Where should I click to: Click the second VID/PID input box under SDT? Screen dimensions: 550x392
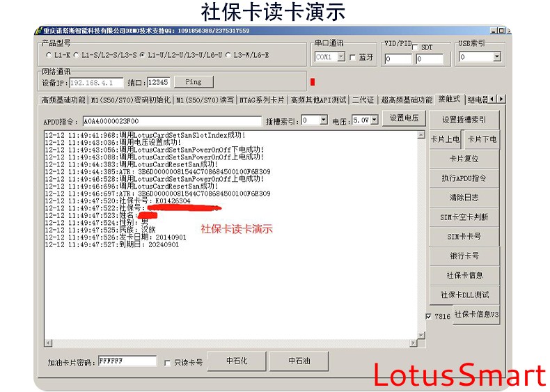click(430, 59)
